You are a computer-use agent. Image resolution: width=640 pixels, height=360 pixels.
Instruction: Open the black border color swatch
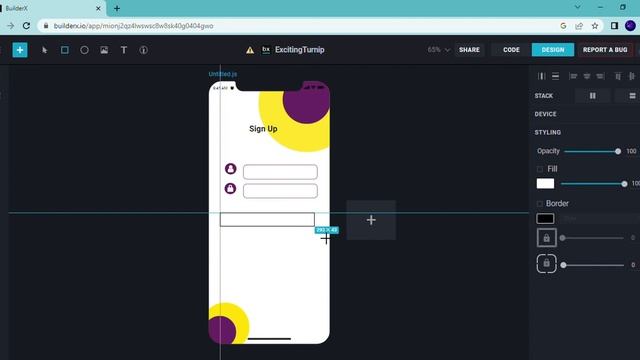pyautogui.click(x=545, y=218)
